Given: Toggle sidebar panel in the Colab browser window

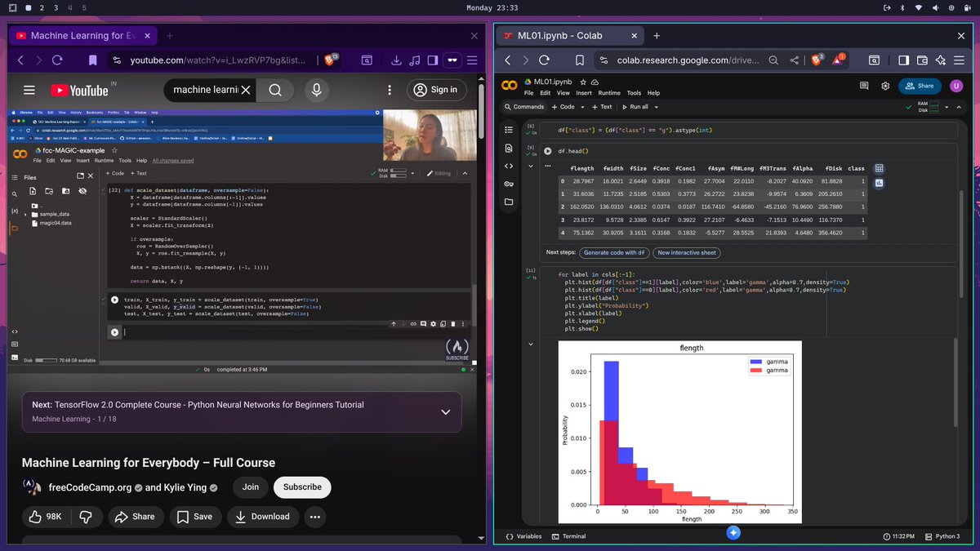Looking at the screenshot, I should (903, 60).
